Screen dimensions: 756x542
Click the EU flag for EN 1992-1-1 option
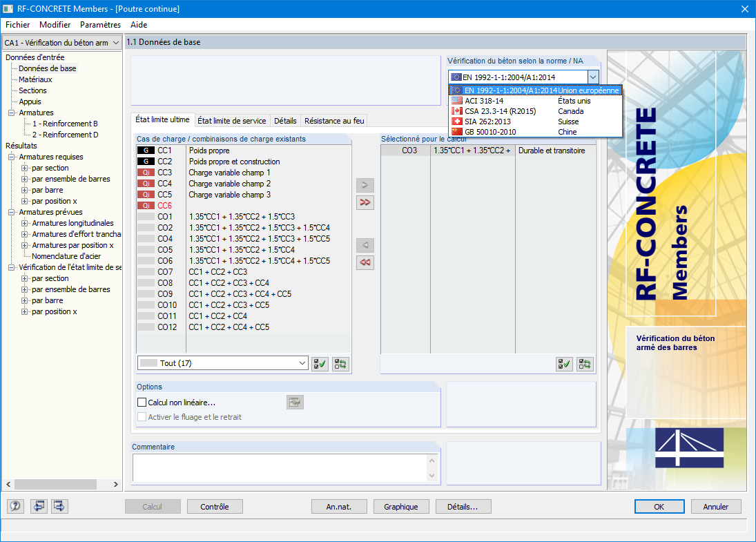456,90
